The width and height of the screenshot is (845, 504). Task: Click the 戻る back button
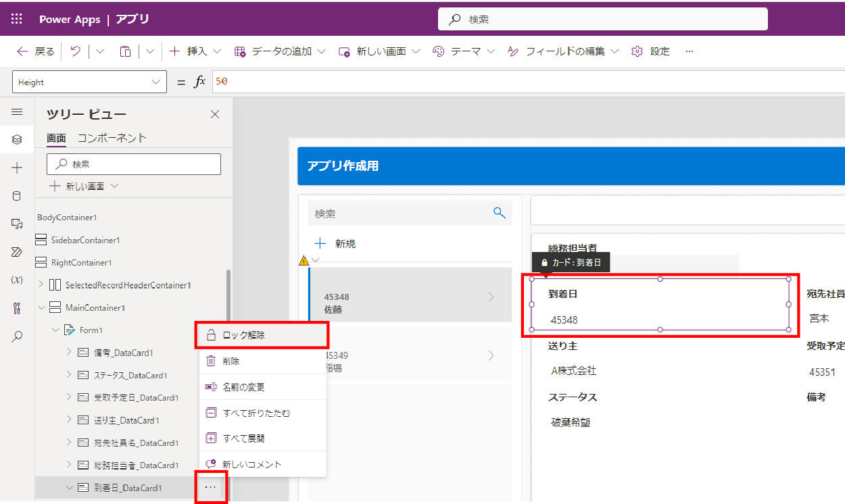tap(35, 51)
